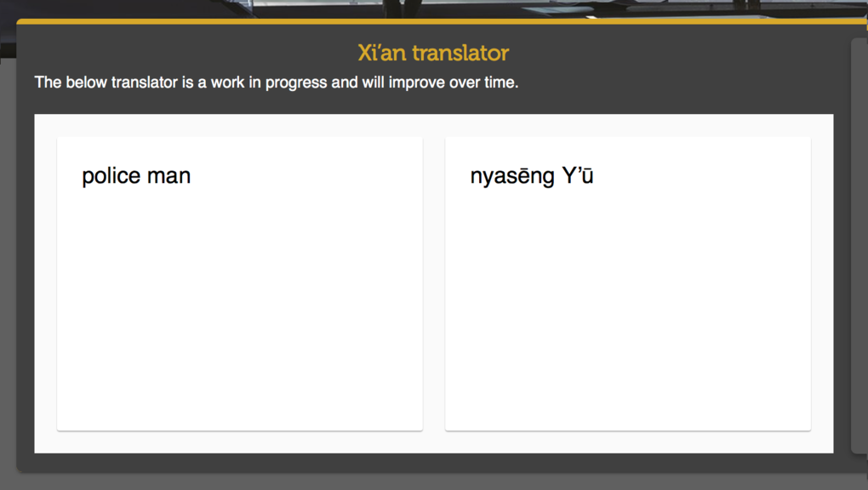Click the translated word 'Y'ū'
Viewport: 868px width, 490px height.
tap(577, 176)
